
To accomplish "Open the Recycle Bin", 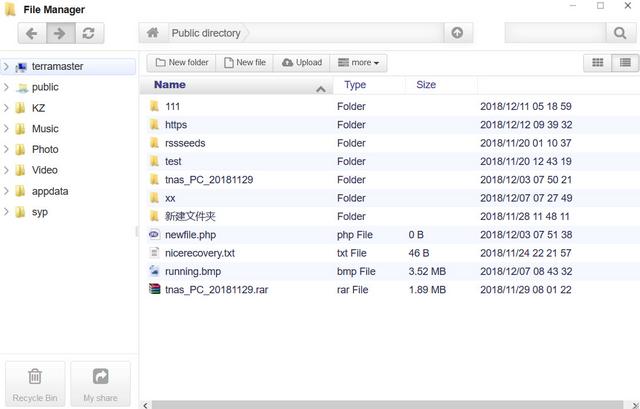I will [35, 384].
